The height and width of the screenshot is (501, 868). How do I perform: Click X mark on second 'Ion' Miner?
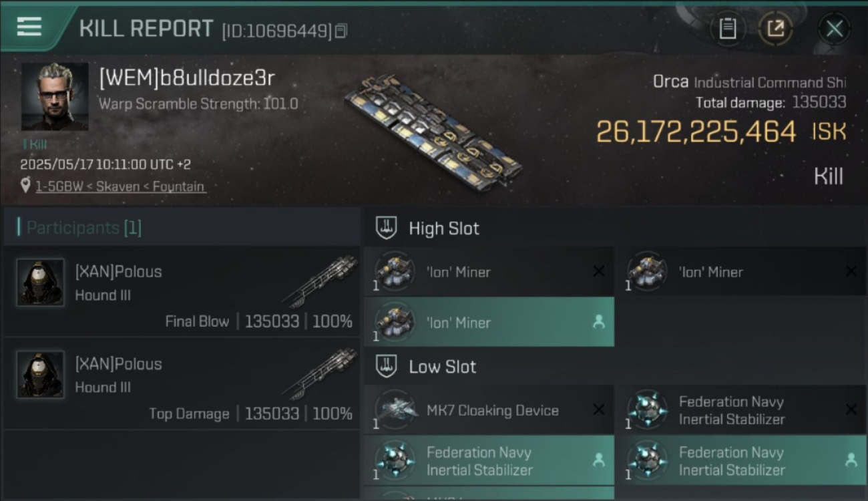(x=851, y=271)
